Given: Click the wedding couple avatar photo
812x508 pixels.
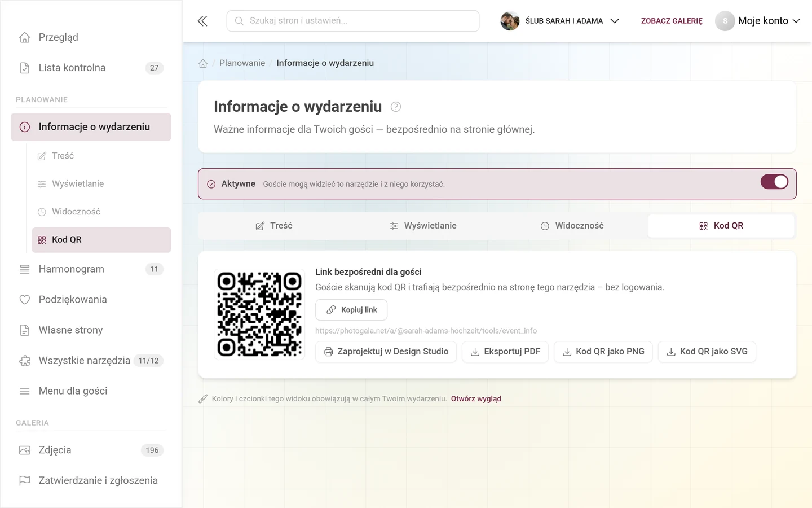Looking at the screenshot, I should click(x=510, y=21).
